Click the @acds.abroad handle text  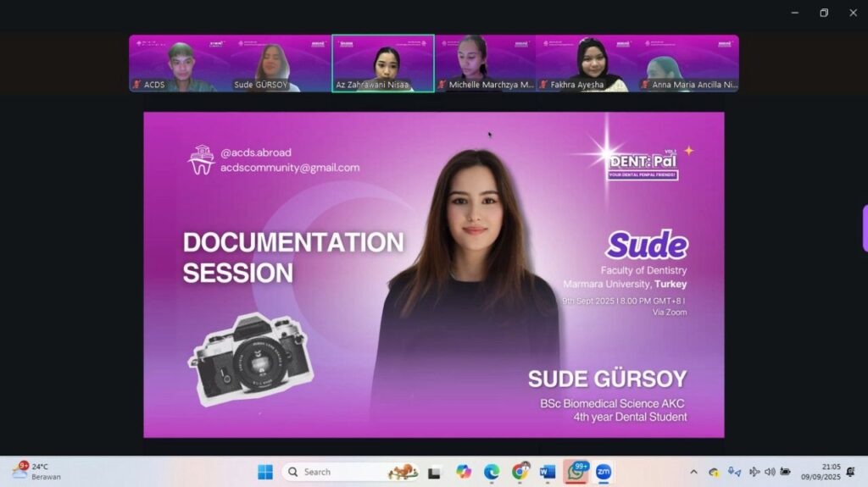click(256, 152)
